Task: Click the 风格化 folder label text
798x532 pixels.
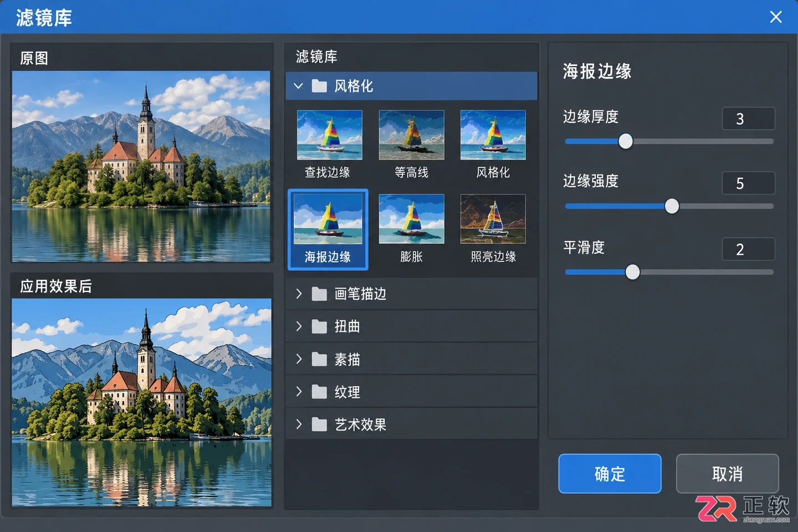Action: coord(354,86)
